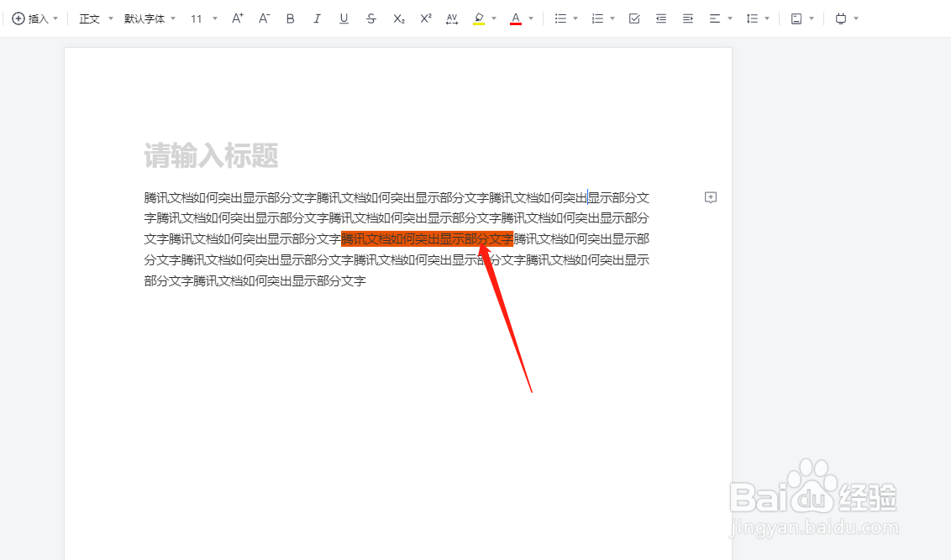Set text alignment with align icon
The width and height of the screenshot is (951, 560).
pyautogui.click(x=715, y=18)
